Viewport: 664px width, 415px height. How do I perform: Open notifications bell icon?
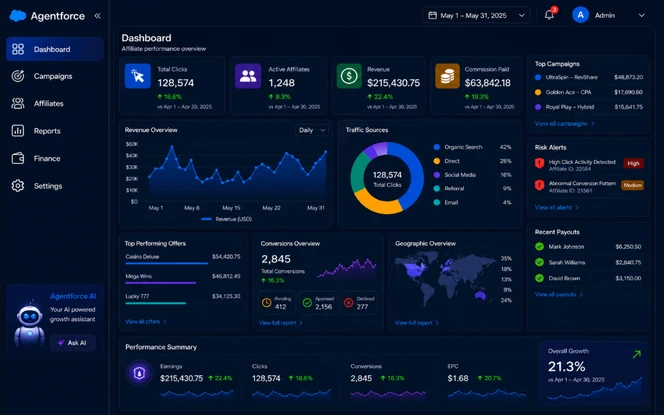(x=549, y=15)
